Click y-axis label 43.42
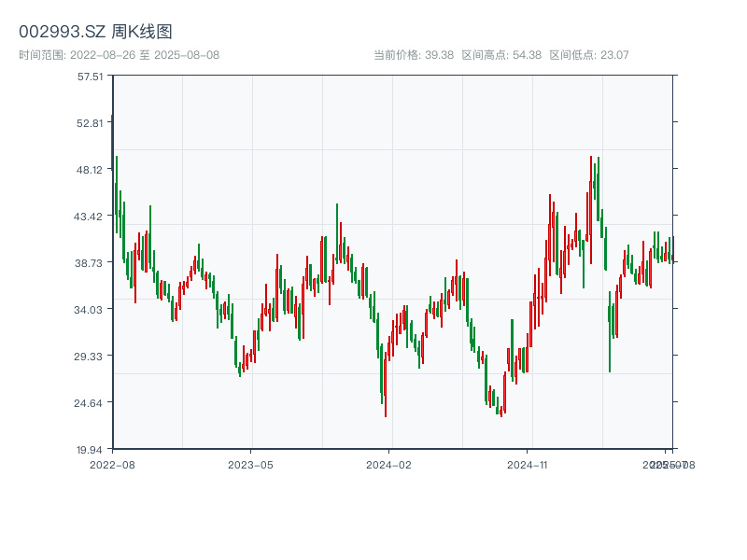 pyautogui.click(x=89, y=217)
